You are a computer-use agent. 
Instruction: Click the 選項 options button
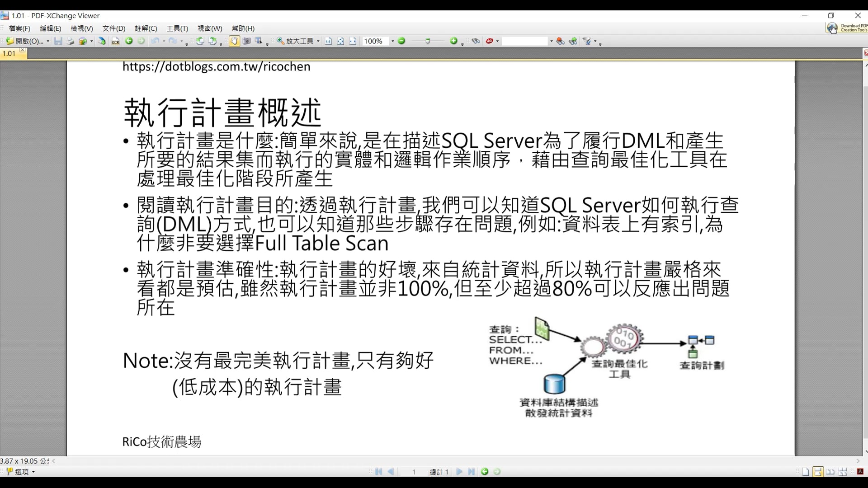point(21,472)
